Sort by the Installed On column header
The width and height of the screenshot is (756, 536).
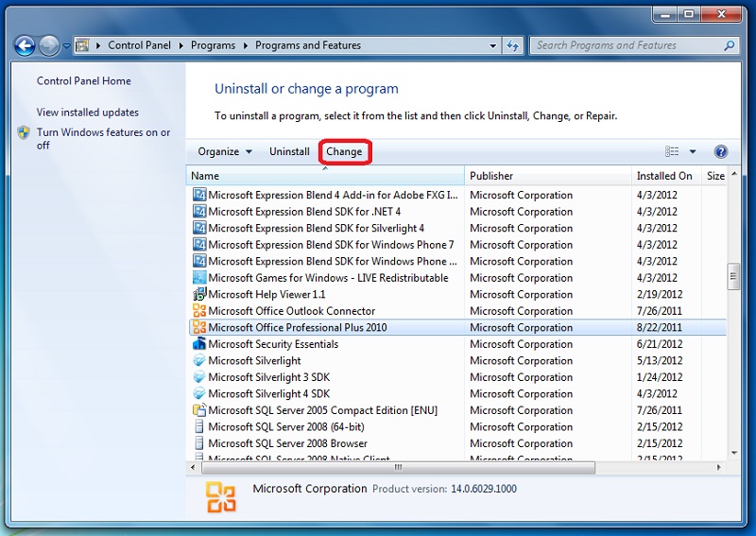[x=666, y=176]
